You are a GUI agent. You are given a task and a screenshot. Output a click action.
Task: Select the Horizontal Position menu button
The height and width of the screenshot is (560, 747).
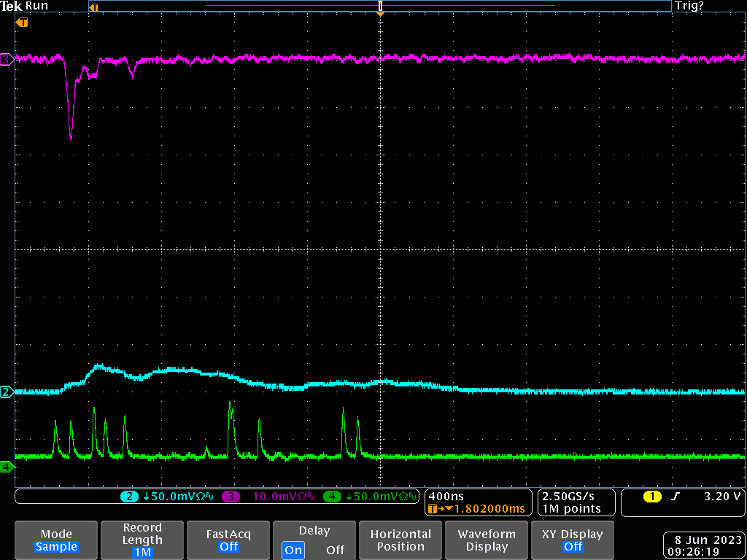point(400,540)
